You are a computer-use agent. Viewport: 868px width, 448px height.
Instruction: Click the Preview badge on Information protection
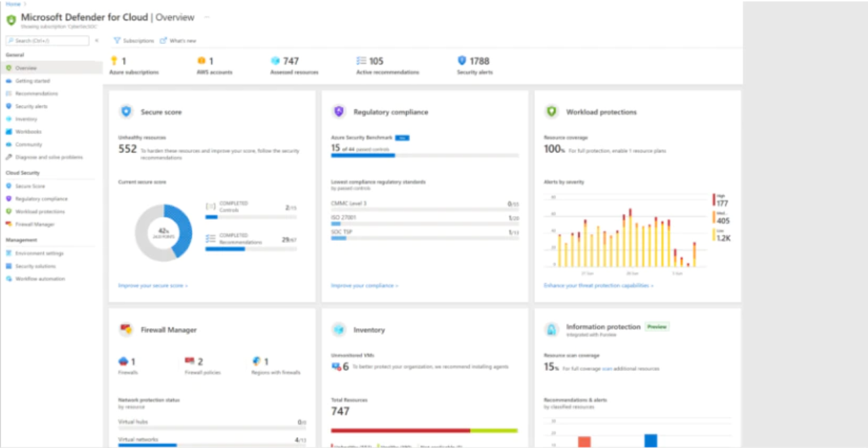pos(656,327)
